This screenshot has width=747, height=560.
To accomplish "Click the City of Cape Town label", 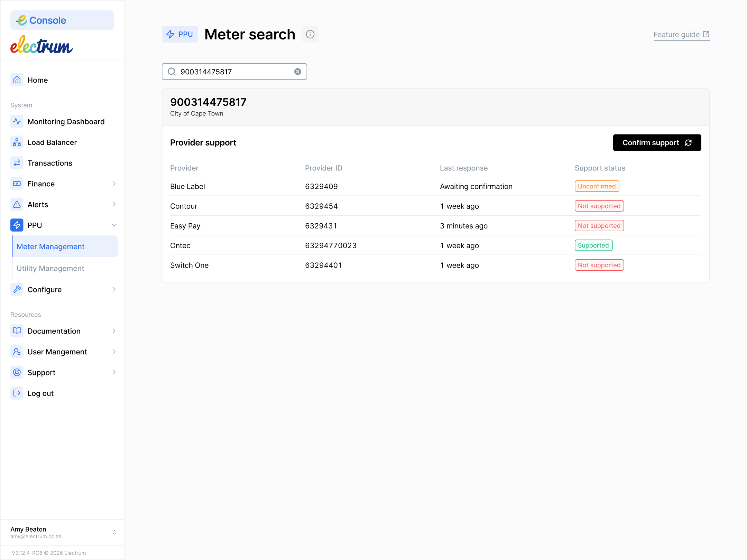I will click(x=197, y=113).
